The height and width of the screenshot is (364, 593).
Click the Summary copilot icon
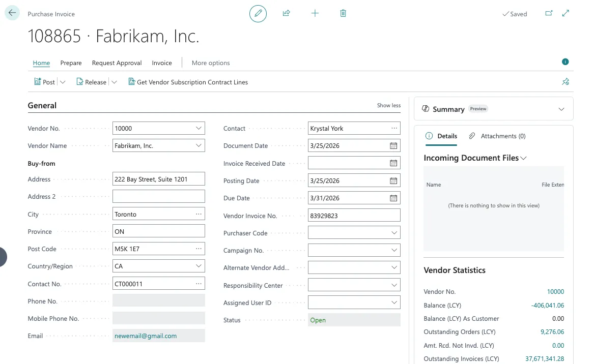pos(426,109)
